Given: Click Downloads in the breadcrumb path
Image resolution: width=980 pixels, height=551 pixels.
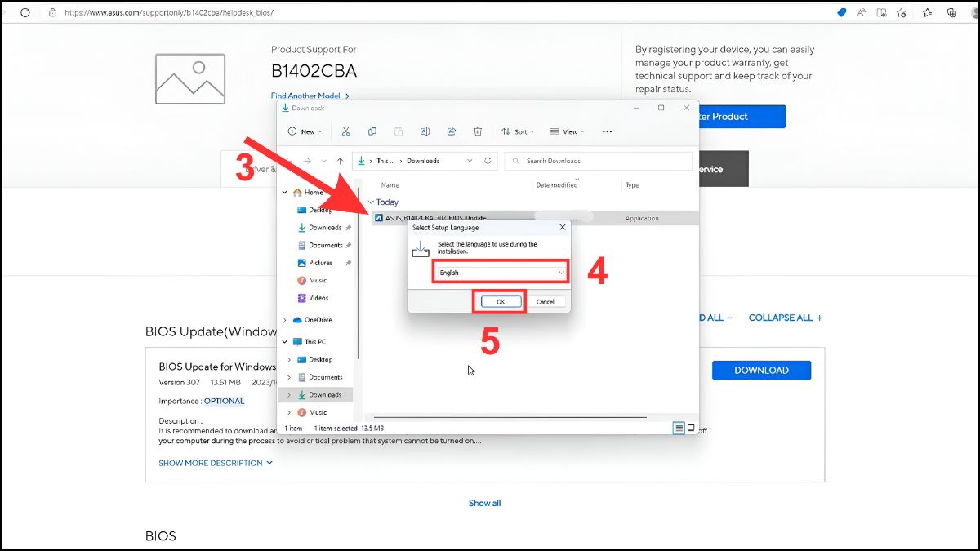Looking at the screenshot, I should pos(423,161).
